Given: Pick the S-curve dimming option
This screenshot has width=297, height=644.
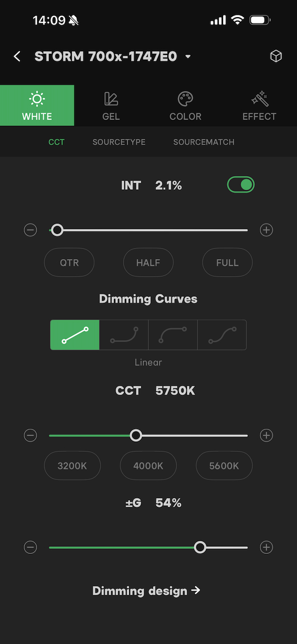Looking at the screenshot, I should coord(173,335).
